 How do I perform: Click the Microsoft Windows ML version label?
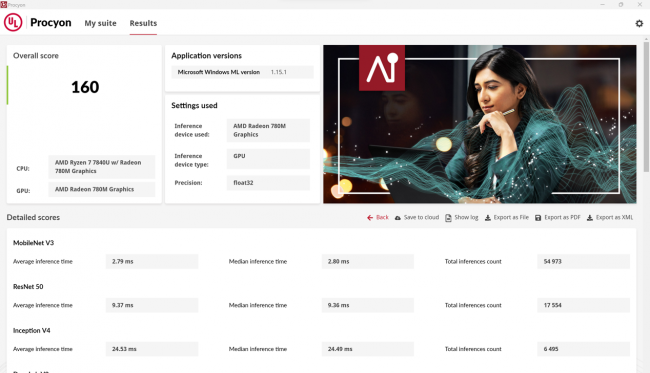tap(218, 72)
